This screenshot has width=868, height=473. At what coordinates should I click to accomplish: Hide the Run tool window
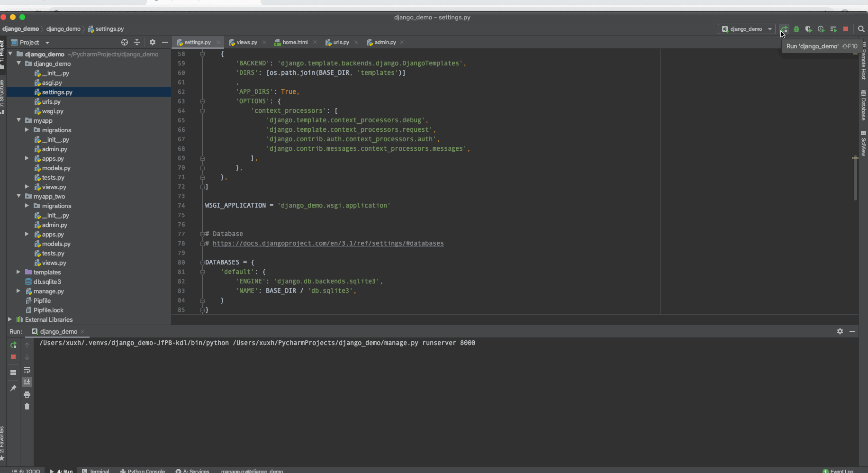[x=852, y=331]
